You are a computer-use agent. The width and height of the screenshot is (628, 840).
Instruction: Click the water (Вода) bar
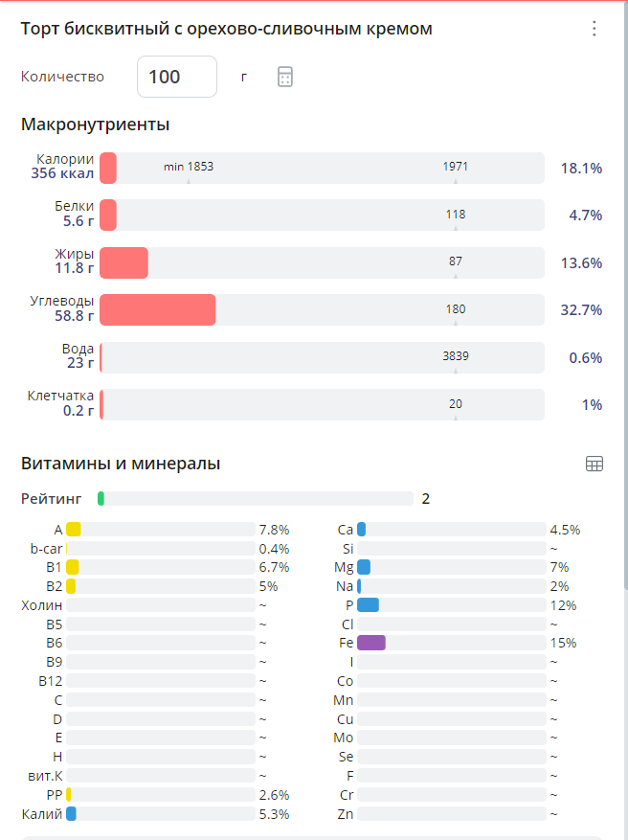[322, 357]
